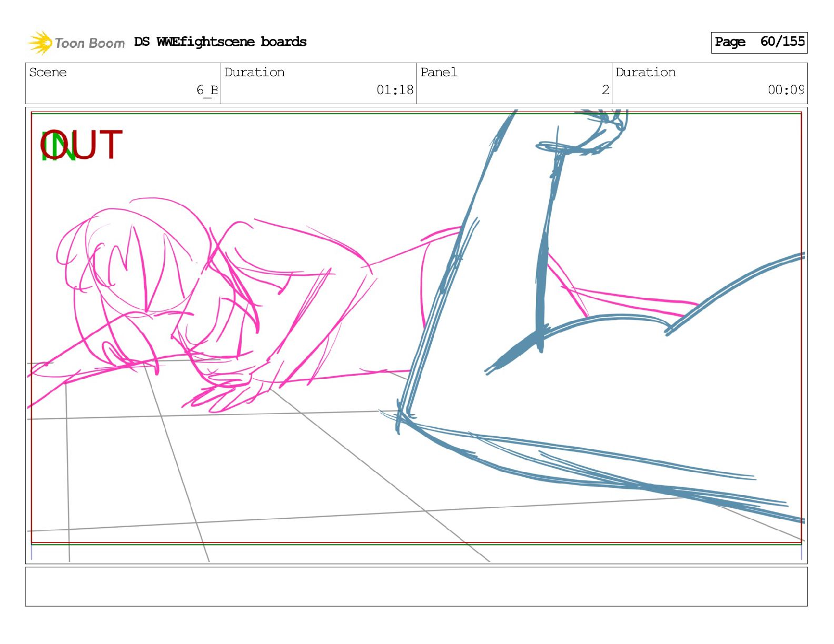Select the blue foreground leg outline
The height and width of the screenshot is (644, 834).
(579, 463)
